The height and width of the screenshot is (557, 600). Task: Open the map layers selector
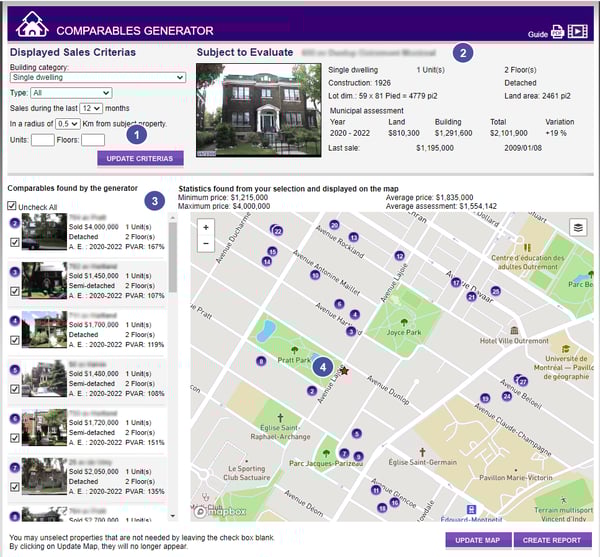pyautogui.click(x=578, y=228)
